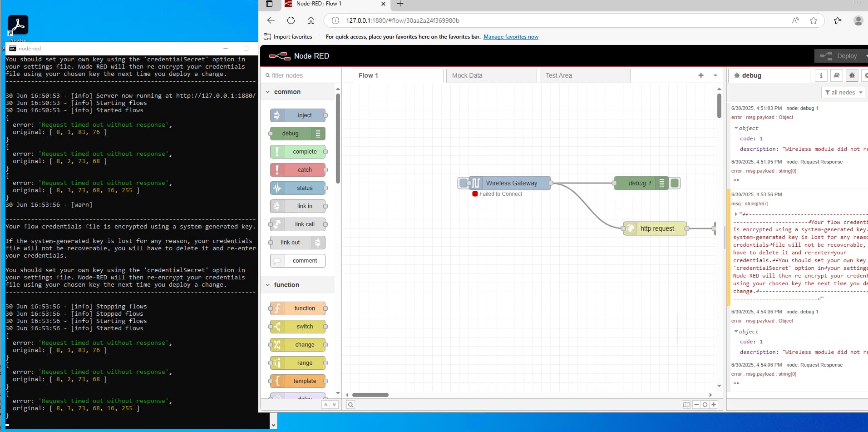Zoom out the workspace with minus icon
Image resolution: width=868 pixels, height=432 pixels.
coord(696,405)
